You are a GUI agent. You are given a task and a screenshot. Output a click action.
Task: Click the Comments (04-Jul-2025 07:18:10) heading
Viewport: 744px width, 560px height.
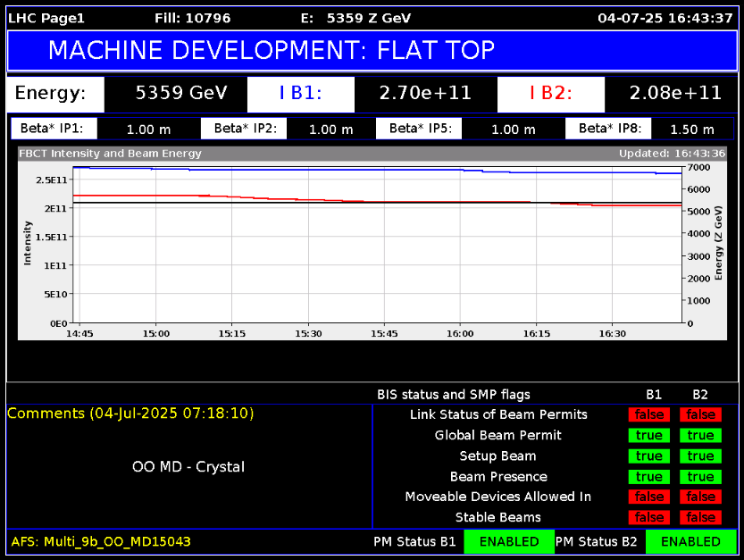130,414
